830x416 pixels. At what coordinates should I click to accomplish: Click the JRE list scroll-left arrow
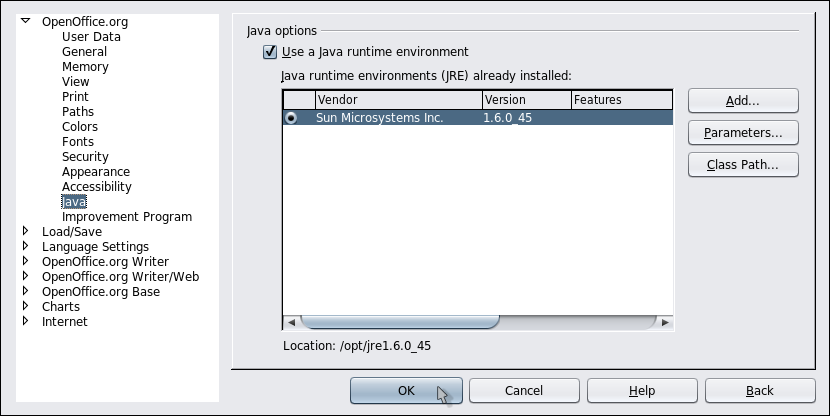291,322
